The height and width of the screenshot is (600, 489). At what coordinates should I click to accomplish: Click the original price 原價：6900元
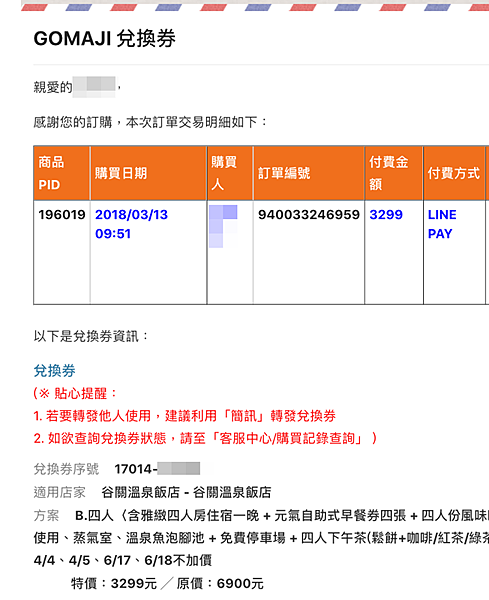(x=220, y=584)
